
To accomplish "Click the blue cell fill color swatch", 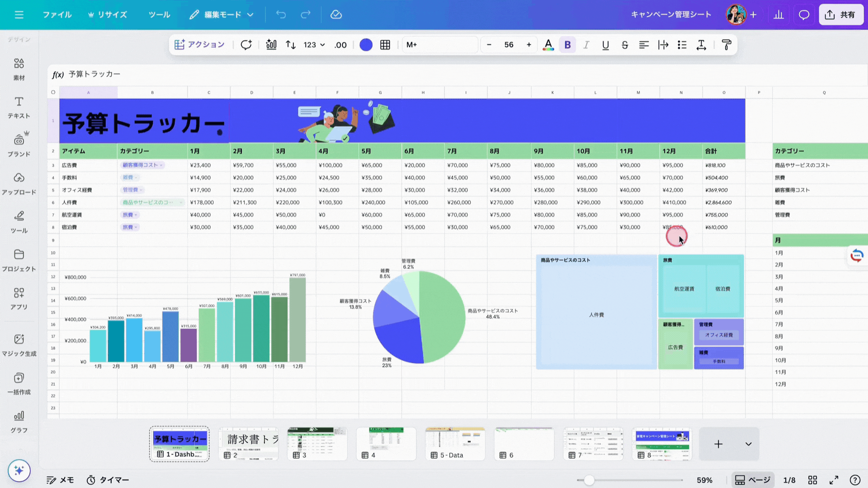I will point(366,45).
